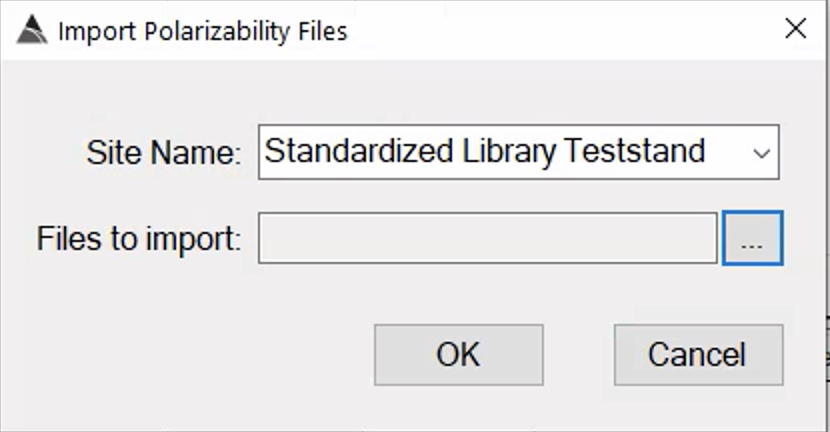
Task: Expand the Site Name dropdown chevron
Action: pos(761,154)
